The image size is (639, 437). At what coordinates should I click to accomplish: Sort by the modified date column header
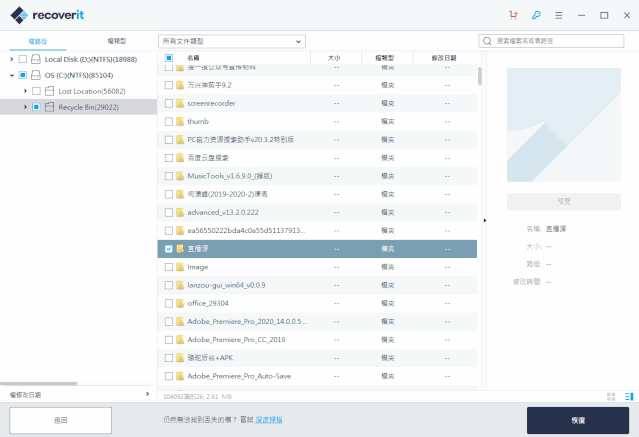point(444,58)
